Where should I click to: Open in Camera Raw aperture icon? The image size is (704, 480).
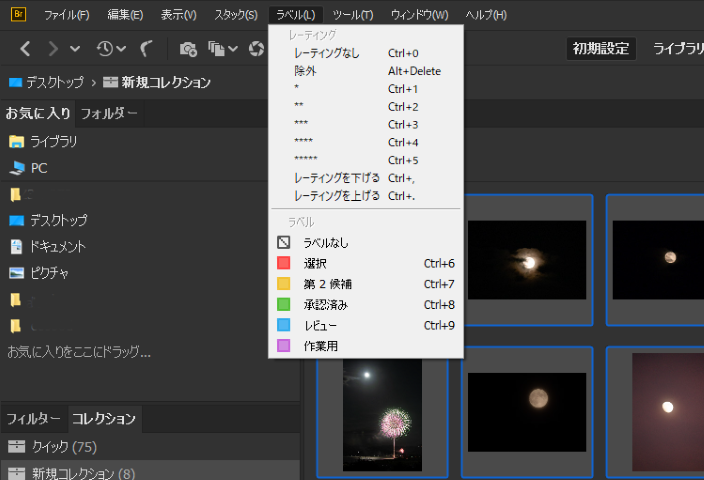[256, 48]
